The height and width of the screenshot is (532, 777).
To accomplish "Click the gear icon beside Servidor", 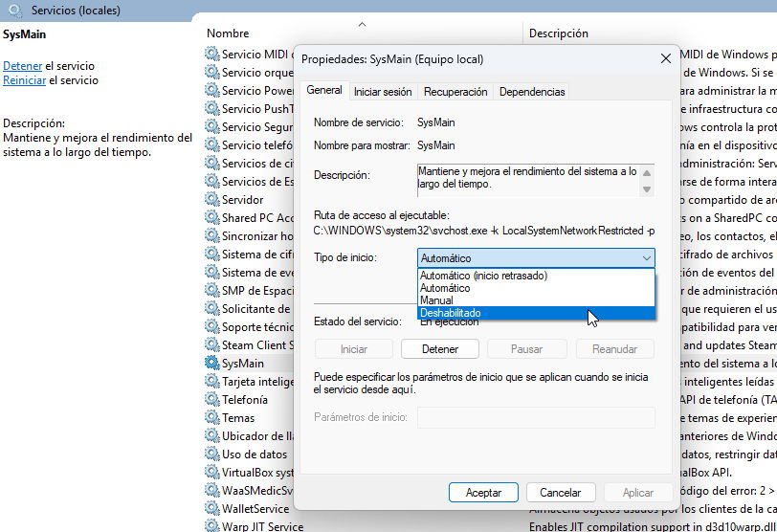I will [x=211, y=200].
